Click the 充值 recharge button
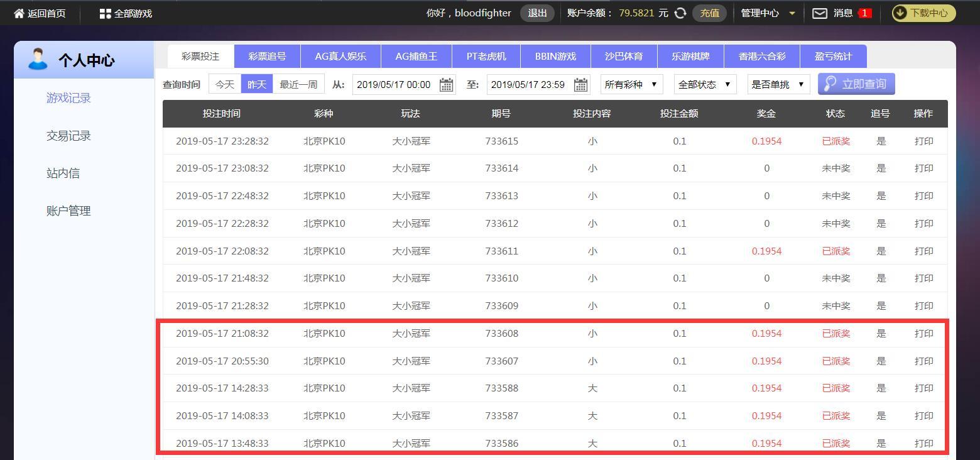Viewport: 980px width, 460px height. (x=709, y=13)
